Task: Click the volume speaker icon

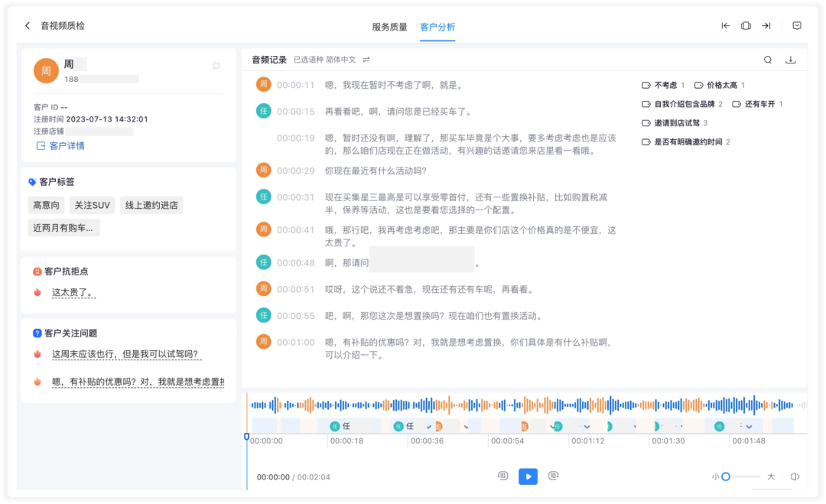Action: [795, 476]
